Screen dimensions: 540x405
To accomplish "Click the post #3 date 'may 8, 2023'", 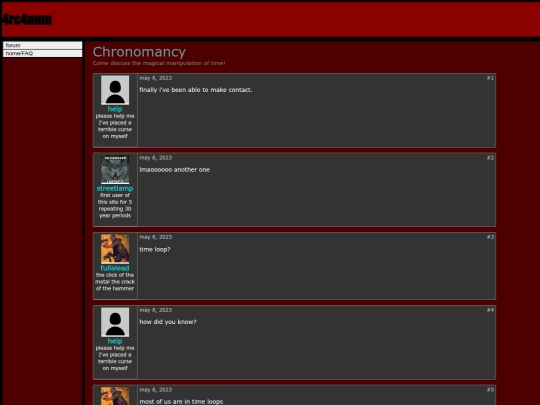I will pos(155,237).
